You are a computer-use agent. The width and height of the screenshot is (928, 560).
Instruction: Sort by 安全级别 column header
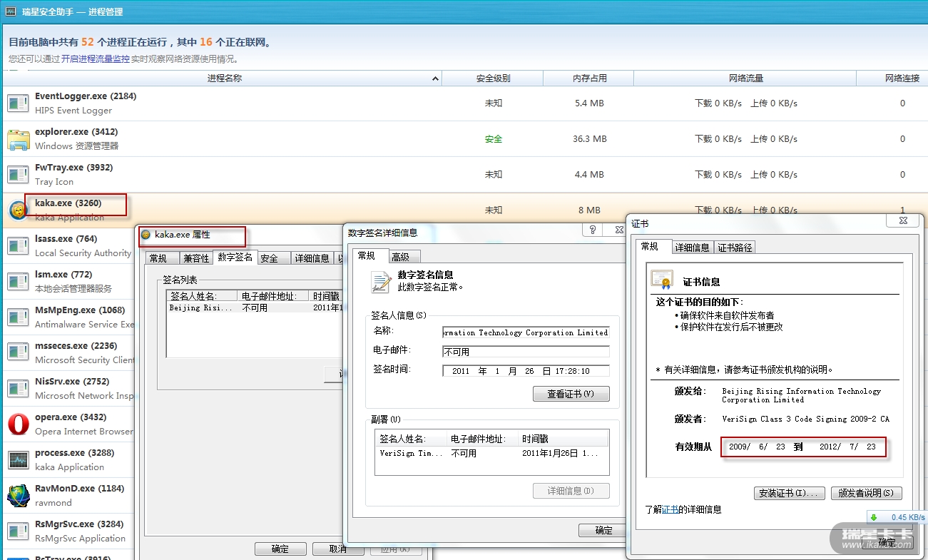(x=493, y=78)
